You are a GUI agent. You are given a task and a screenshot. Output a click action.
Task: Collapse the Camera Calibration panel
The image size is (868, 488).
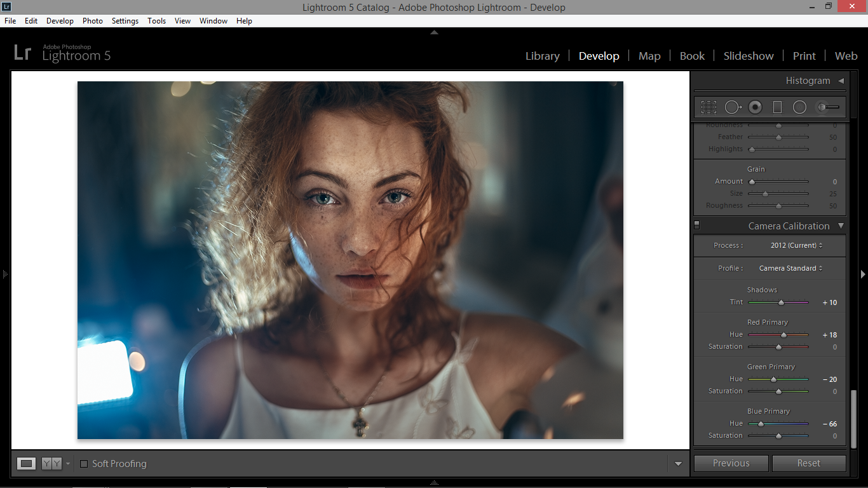(841, 226)
